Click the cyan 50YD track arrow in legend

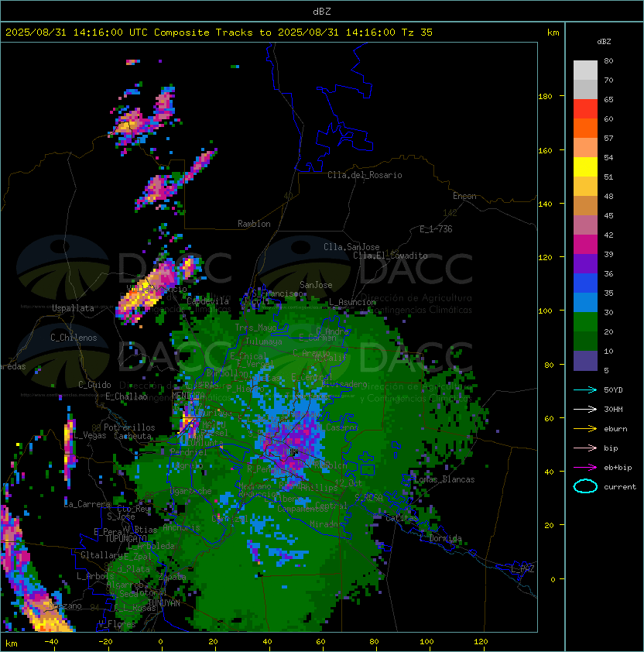click(585, 389)
